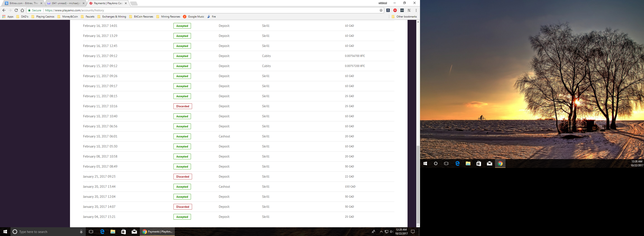Click the Secure padlock site info

point(35,10)
